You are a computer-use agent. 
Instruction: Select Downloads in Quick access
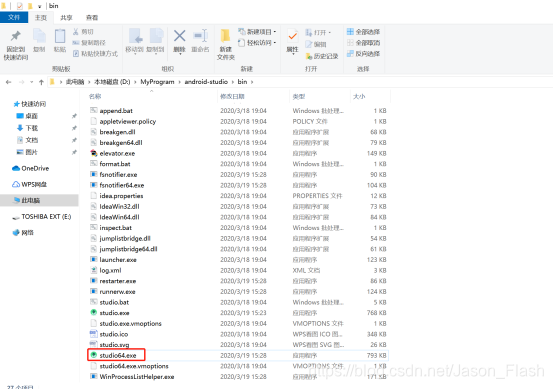31,128
